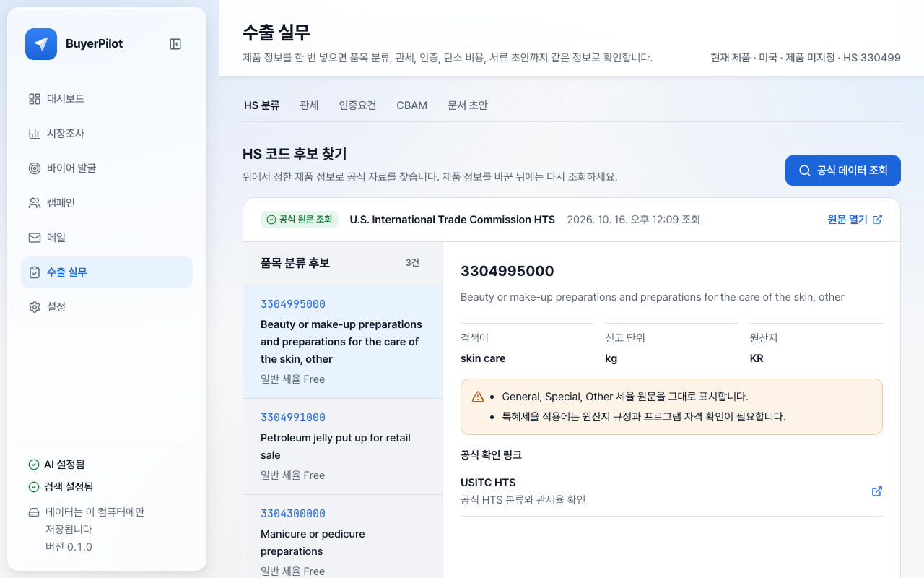
Task: Open 바이어 발굴 in the sidebar
Action: [x=107, y=168]
